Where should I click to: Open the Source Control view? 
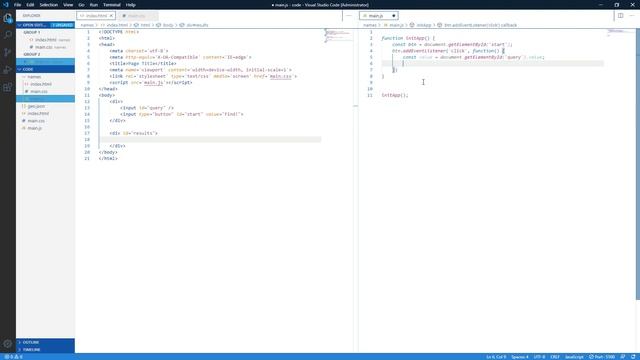click(8, 52)
